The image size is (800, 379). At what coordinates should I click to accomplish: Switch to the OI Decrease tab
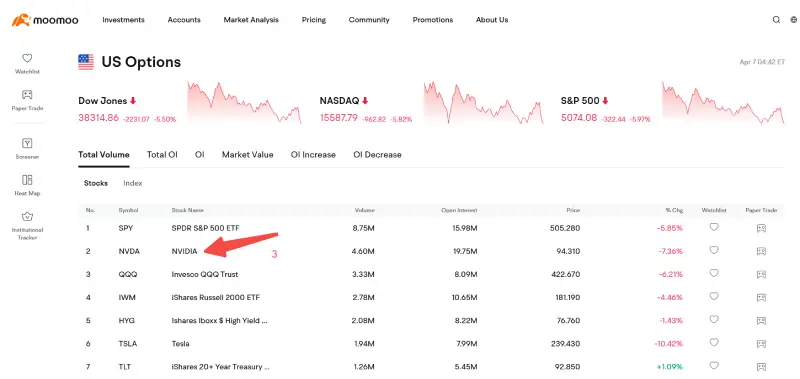[x=378, y=155]
